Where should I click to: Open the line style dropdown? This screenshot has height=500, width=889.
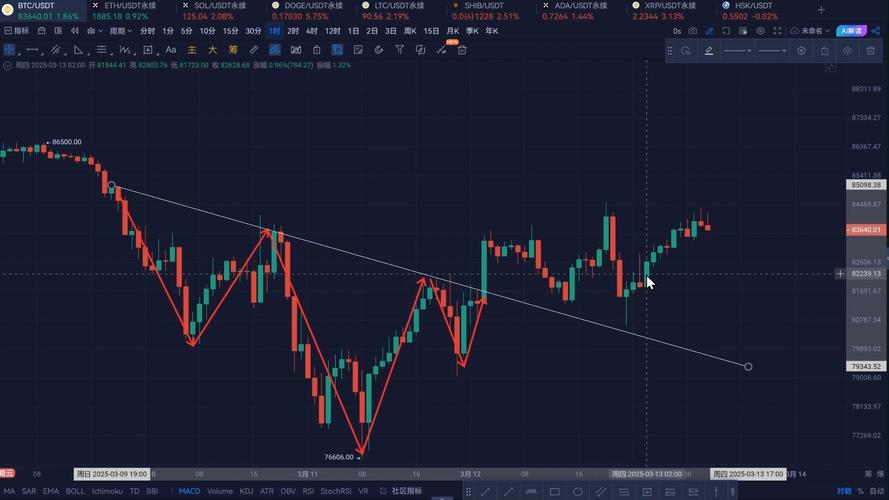[x=738, y=50]
